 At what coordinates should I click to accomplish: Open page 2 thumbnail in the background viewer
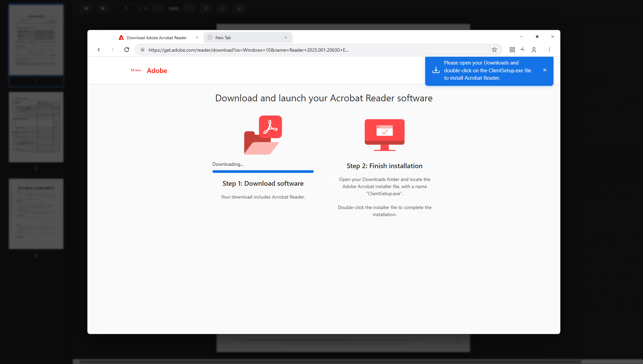tap(36, 127)
